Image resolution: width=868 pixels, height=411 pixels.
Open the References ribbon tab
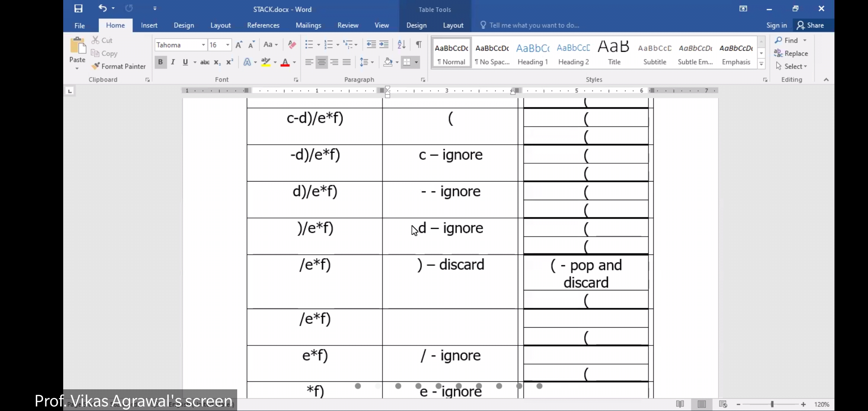coord(263,25)
